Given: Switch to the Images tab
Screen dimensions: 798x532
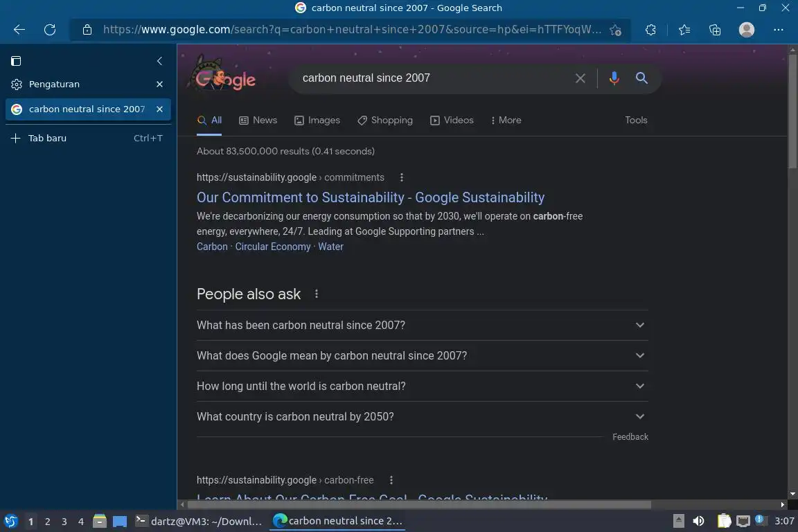Looking at the screenshot, I should pyautogui.click(x=317, y=121).
